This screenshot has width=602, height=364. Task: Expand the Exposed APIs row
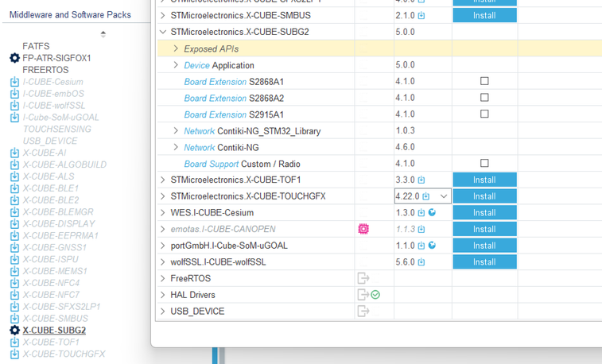[176, 48]
